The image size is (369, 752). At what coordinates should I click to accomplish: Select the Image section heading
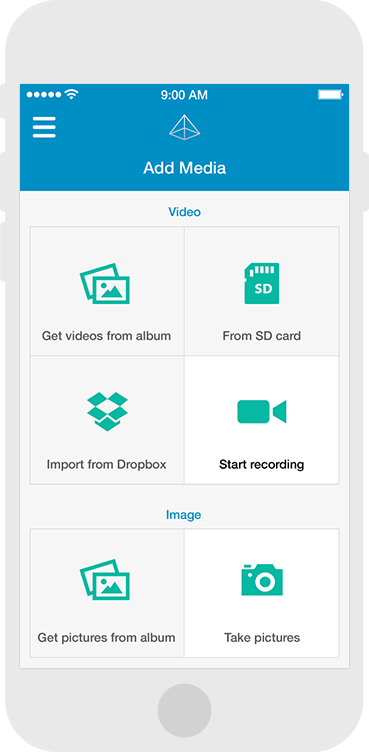click(x=184, y=515)
